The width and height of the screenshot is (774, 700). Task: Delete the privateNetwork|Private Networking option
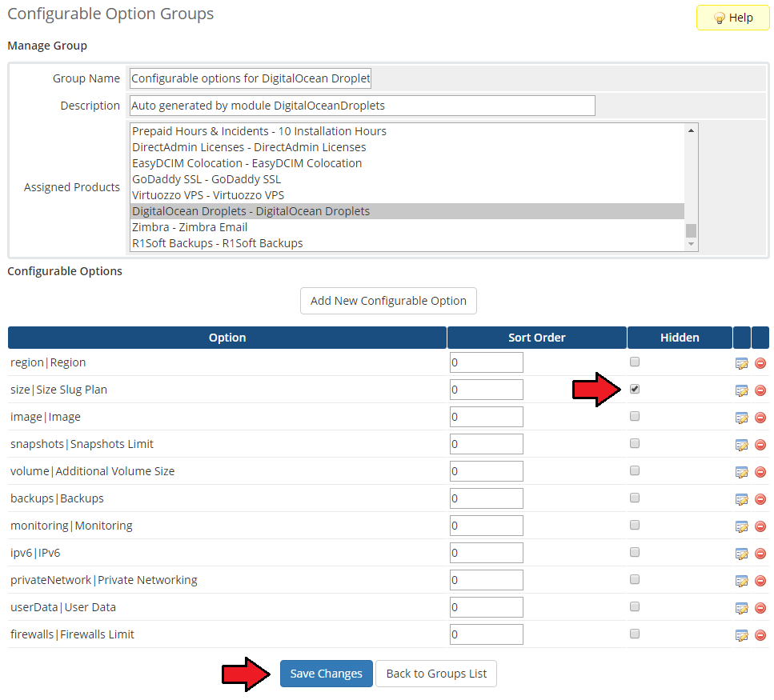(x=760, y=581)
